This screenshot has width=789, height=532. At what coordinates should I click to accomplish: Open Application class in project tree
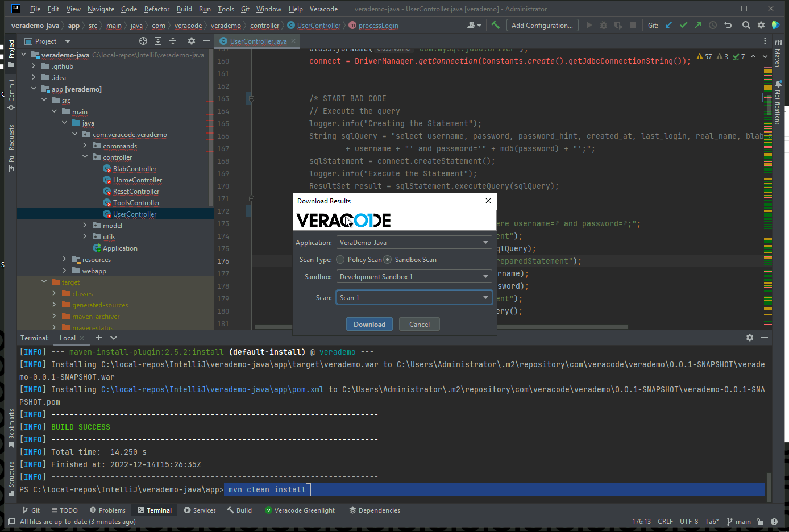pos(120,248)
